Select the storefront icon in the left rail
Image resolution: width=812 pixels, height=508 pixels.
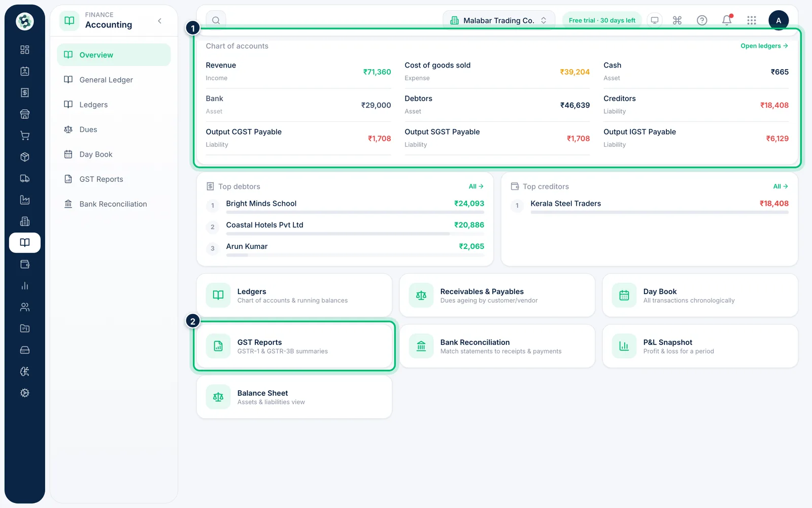tap(24, 114)
